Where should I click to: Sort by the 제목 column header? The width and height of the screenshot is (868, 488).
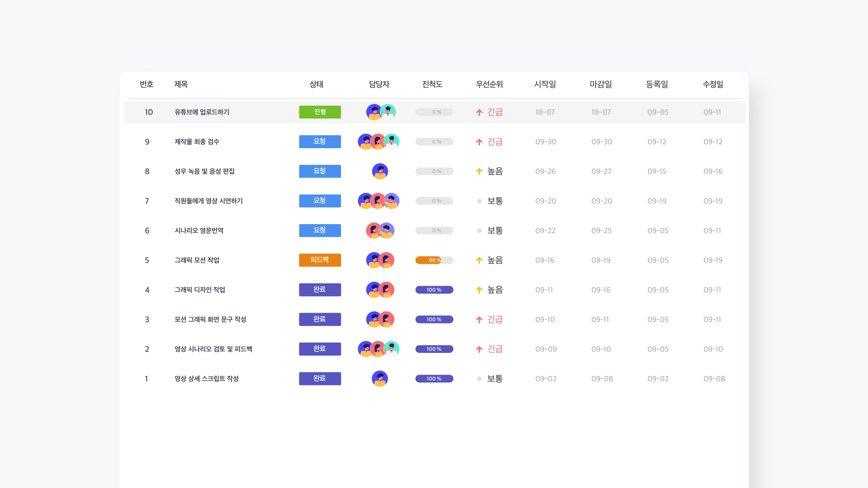pyautogui.click(x=181, y=84)
